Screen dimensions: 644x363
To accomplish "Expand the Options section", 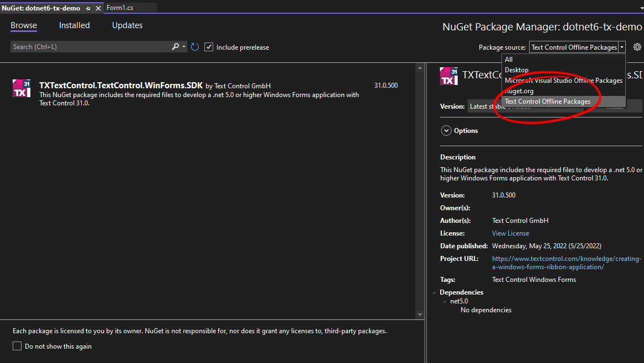I will [x=446, y=130].
